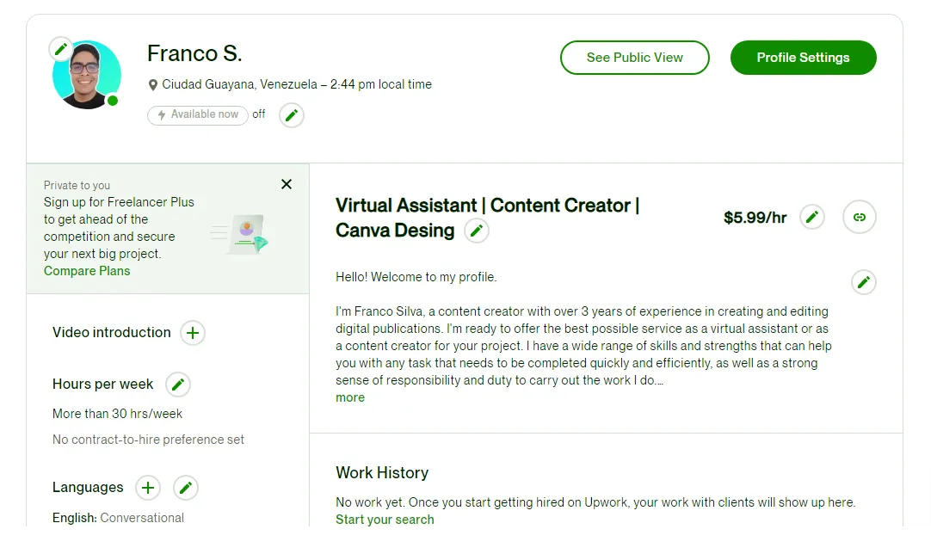Select the name Franco S.

click(x=194, y=53)
